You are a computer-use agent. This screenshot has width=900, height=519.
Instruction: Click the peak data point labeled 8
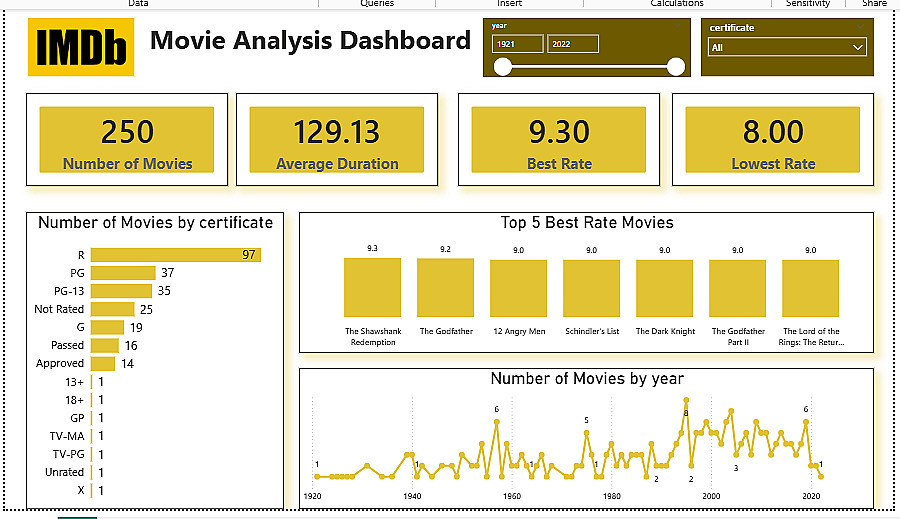tap(686, 400)
